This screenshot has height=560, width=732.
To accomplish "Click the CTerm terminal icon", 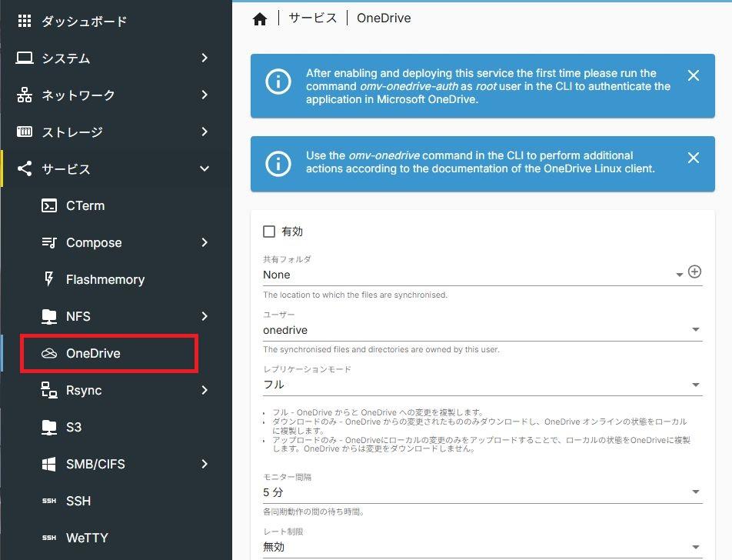I will 49,205.
